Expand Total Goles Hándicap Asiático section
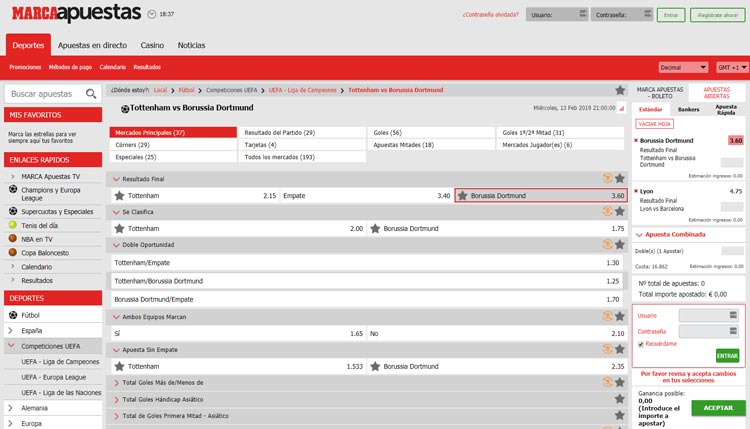 pos(116,399)
